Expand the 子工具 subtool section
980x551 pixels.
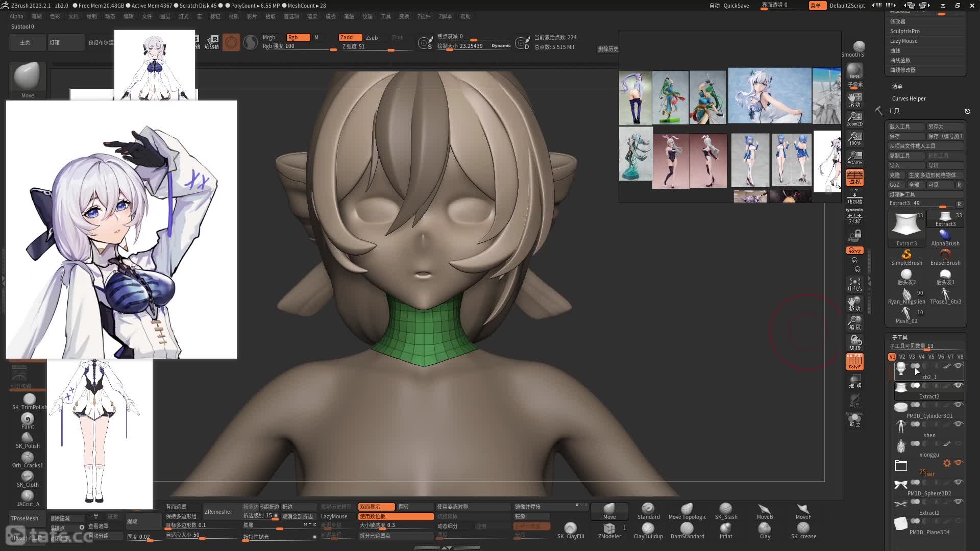[x=899, y=337]
